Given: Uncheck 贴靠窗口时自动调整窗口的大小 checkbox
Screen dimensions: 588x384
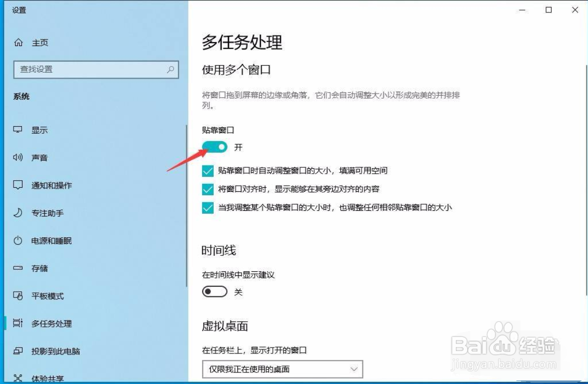Looking at the screenshot, I should tap(208, 171).
